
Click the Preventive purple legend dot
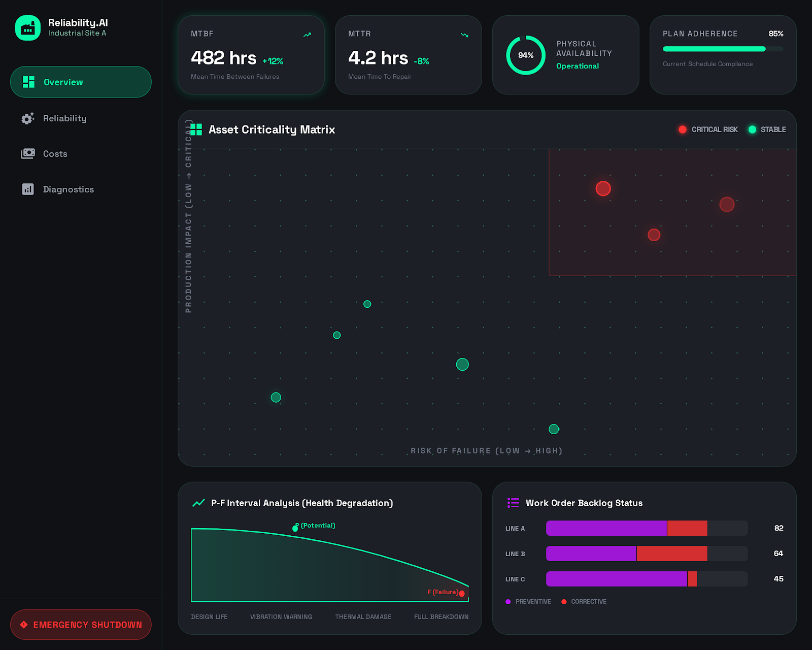coord(508,602)
